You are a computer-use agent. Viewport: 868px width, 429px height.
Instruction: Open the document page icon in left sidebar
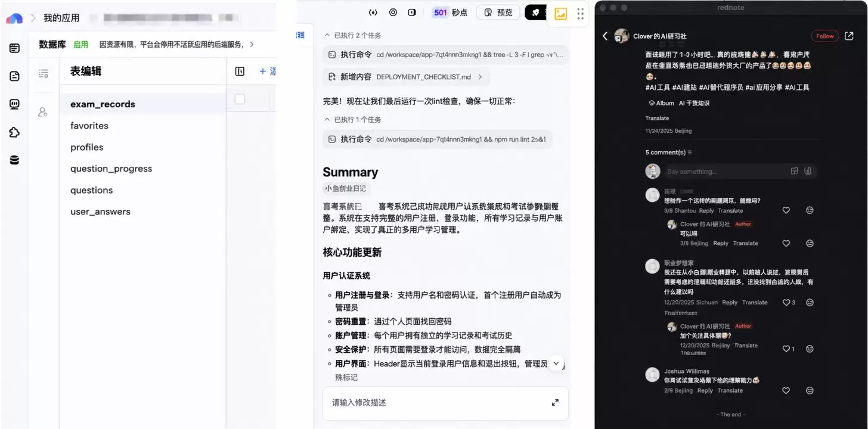[x=15, y=76]
